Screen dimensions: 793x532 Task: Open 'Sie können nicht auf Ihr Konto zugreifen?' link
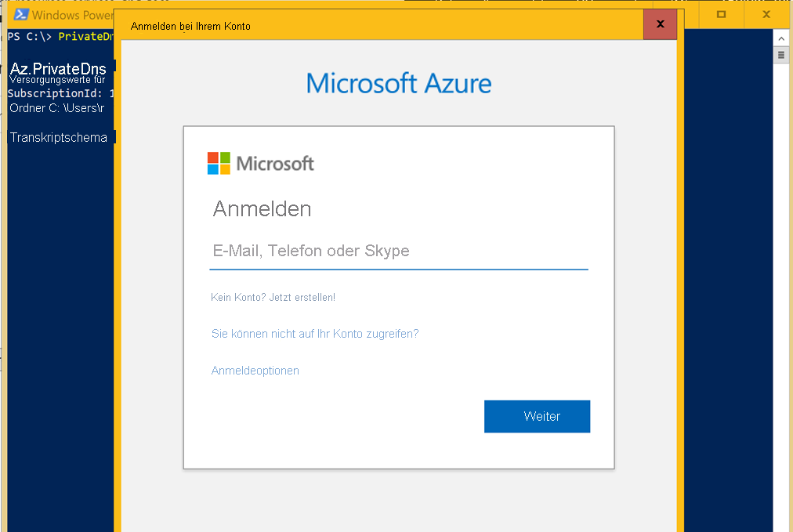click(x=315, y=334)
